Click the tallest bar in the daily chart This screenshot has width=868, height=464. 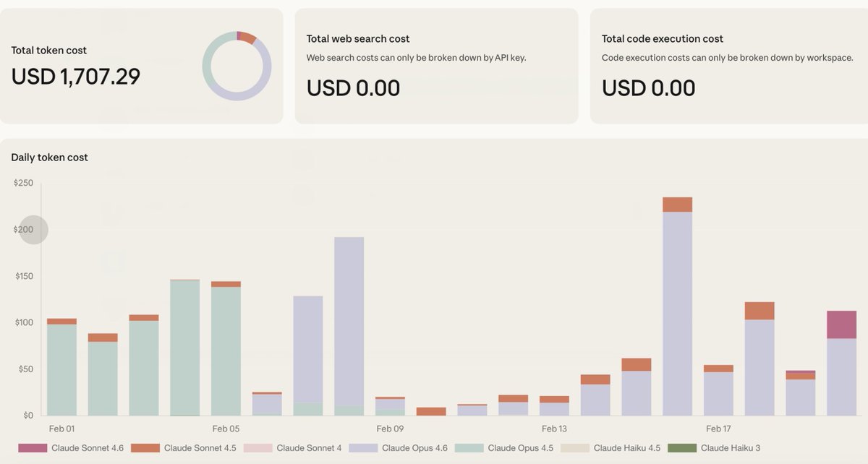click(678, 304)
